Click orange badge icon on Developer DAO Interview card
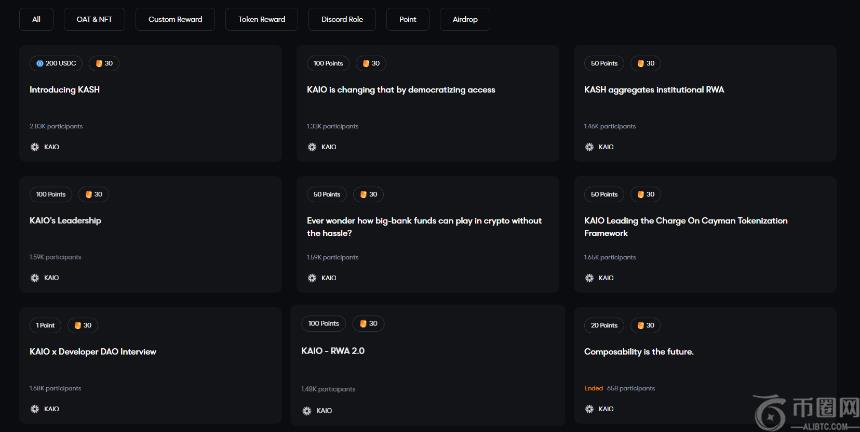This screenshot has height=432, width=860. (77, 326)
